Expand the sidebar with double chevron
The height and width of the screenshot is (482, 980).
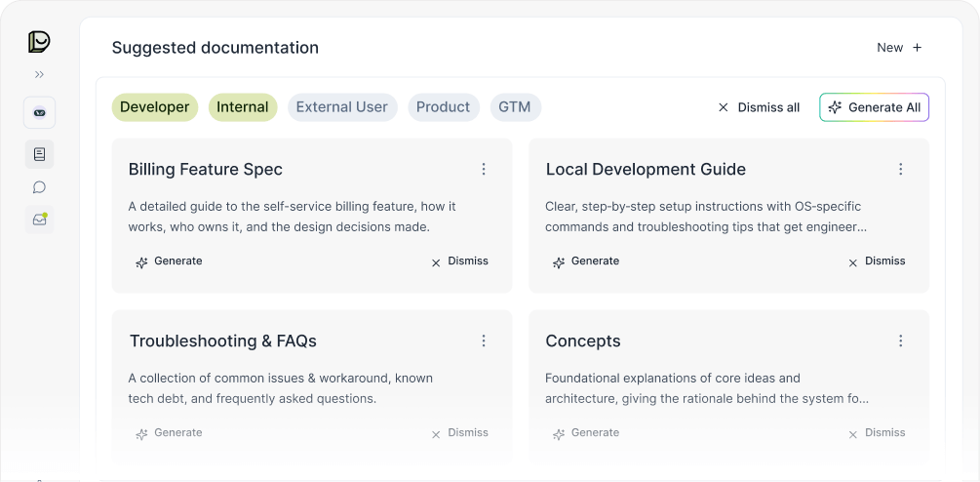(39, 74)
